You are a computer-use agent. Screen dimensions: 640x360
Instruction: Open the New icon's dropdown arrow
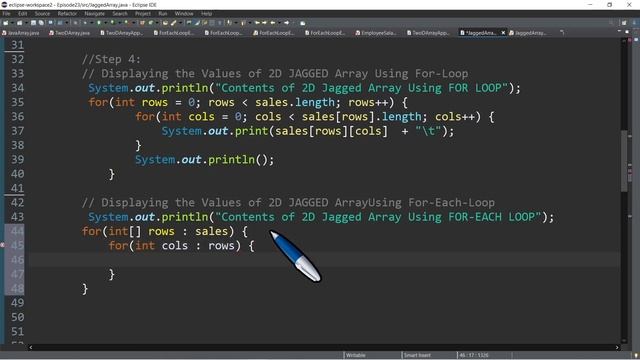pos(12,23)
